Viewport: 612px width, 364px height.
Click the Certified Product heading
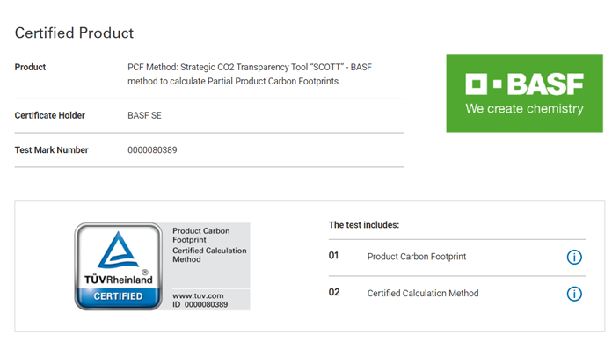[x=74, y=33]
